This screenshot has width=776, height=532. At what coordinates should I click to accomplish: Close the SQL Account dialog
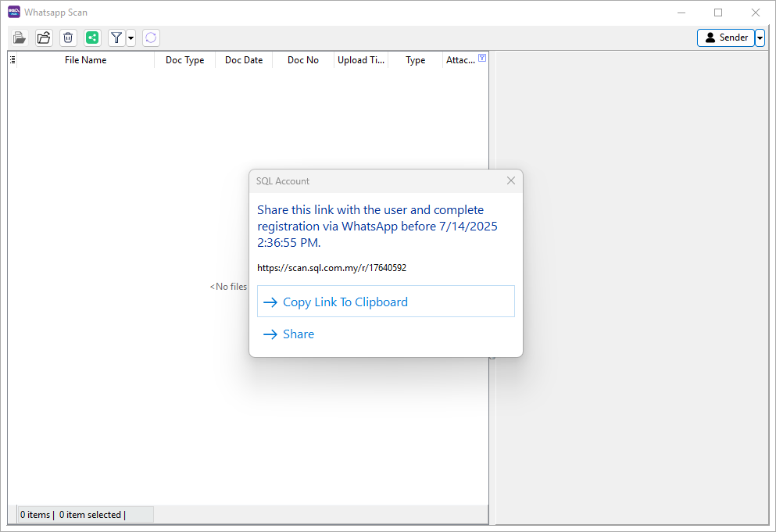coord(511,180)
